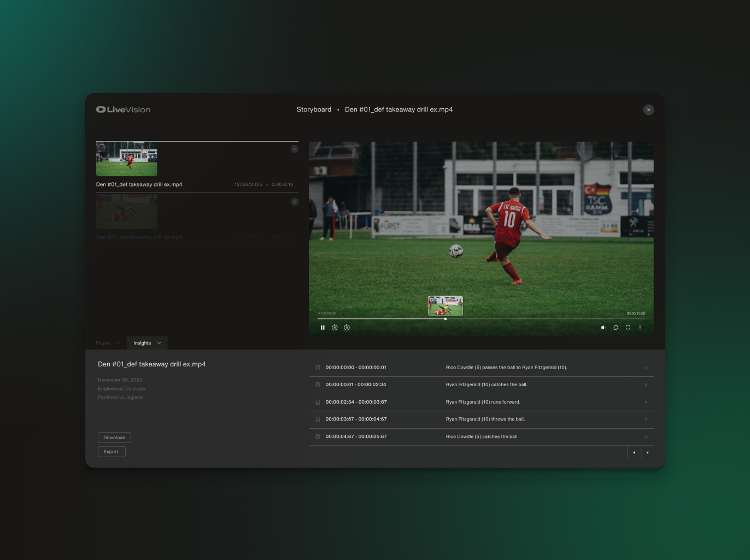Go to previous insights page
Viewport: 750px width, 560px height.
pyautogui.click(x=634, y=452)
